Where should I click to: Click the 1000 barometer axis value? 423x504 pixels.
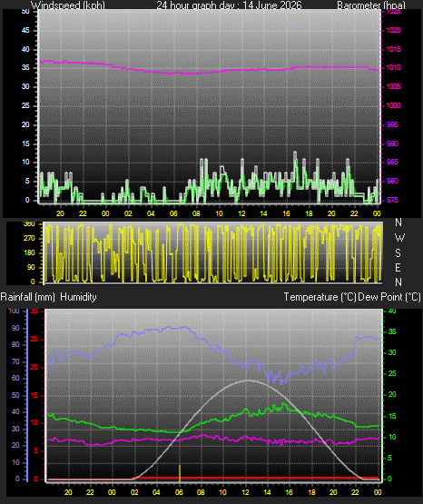coord(393,105)
